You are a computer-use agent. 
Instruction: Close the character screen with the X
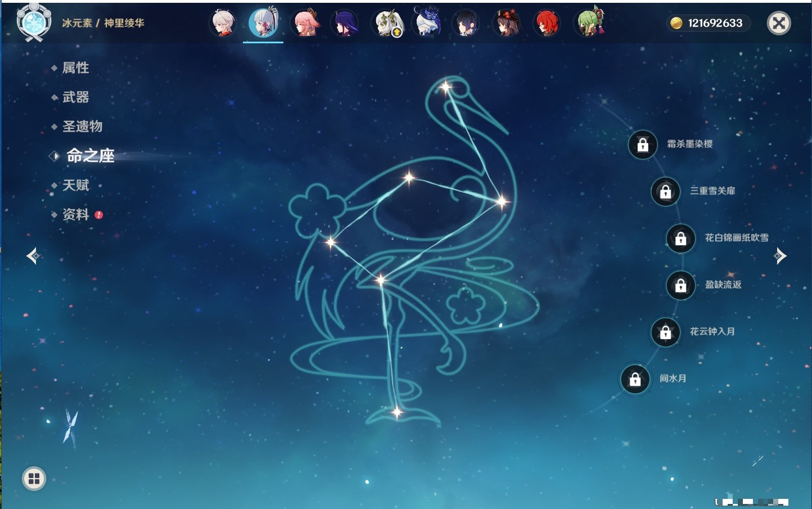779,23
